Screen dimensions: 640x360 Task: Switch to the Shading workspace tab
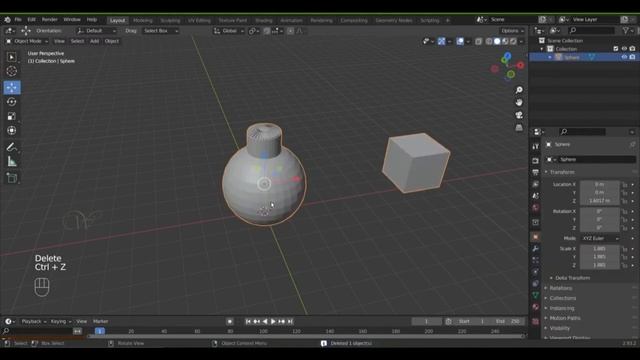(x=264, y=20)
